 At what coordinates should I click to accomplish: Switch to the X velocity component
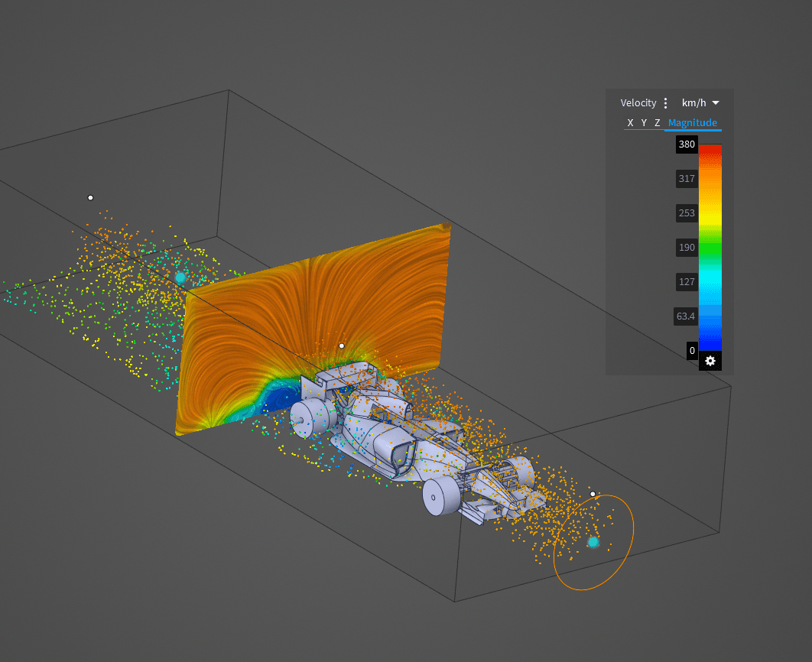click(630, 122)
